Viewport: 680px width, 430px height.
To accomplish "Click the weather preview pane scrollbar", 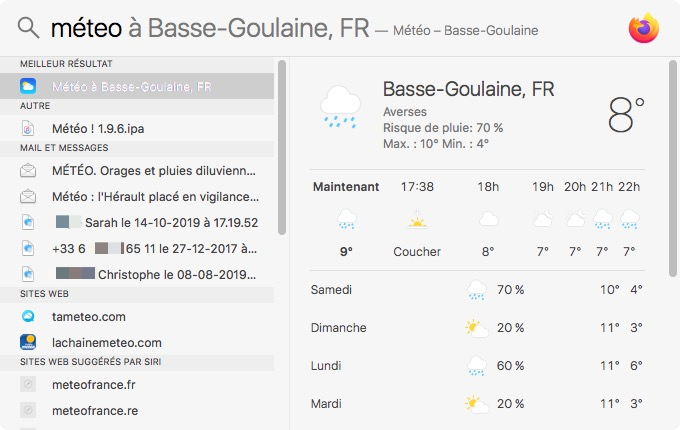I will 673,167.
